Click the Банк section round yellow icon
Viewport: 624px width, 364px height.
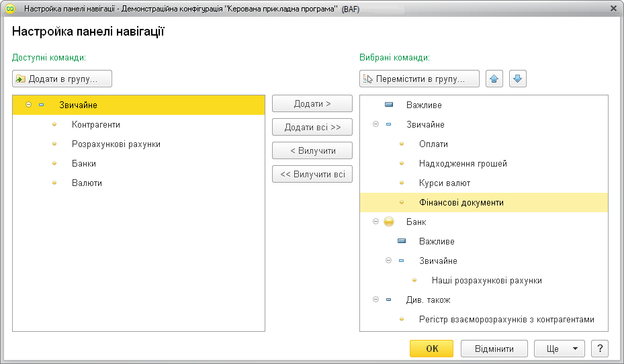click(389, 222)
